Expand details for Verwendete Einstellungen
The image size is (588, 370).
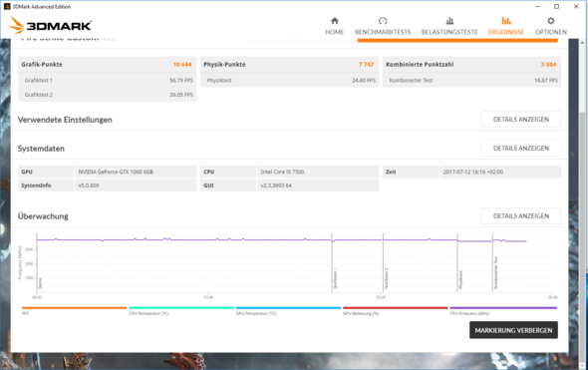(521, 120)
